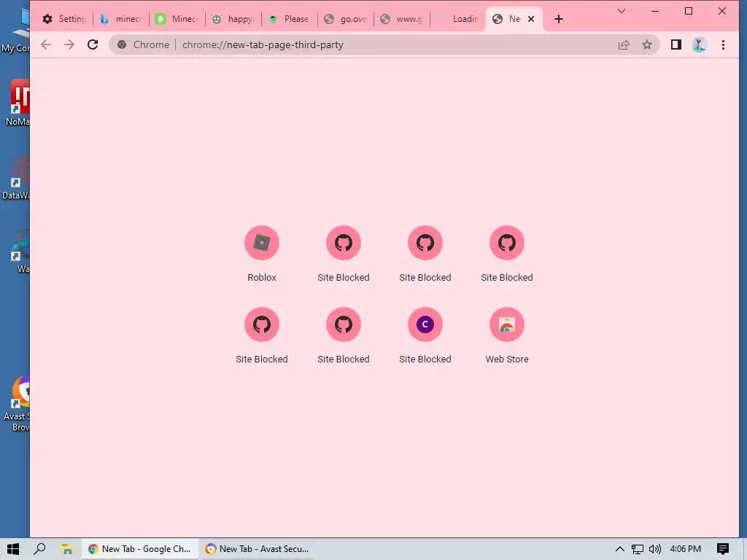Click the Chrome site info chip

pyautogui.click(x=144, y=44)
